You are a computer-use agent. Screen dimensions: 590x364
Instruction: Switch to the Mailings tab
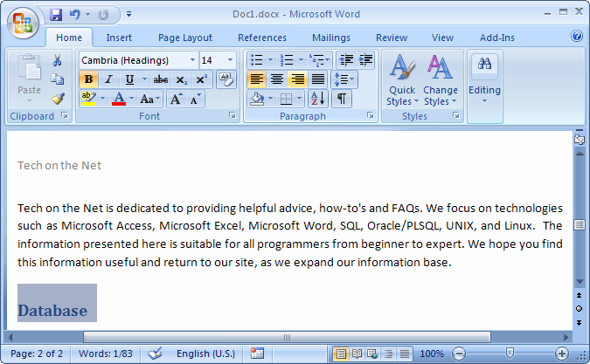[x=331, y=38]
